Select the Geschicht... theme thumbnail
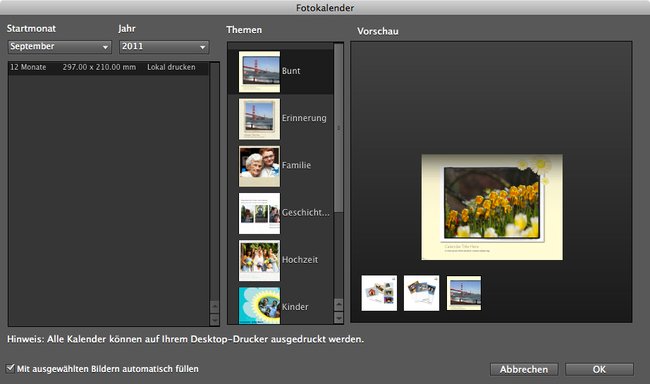The width and height of the screenshot is (650, 384). (259, 213)
